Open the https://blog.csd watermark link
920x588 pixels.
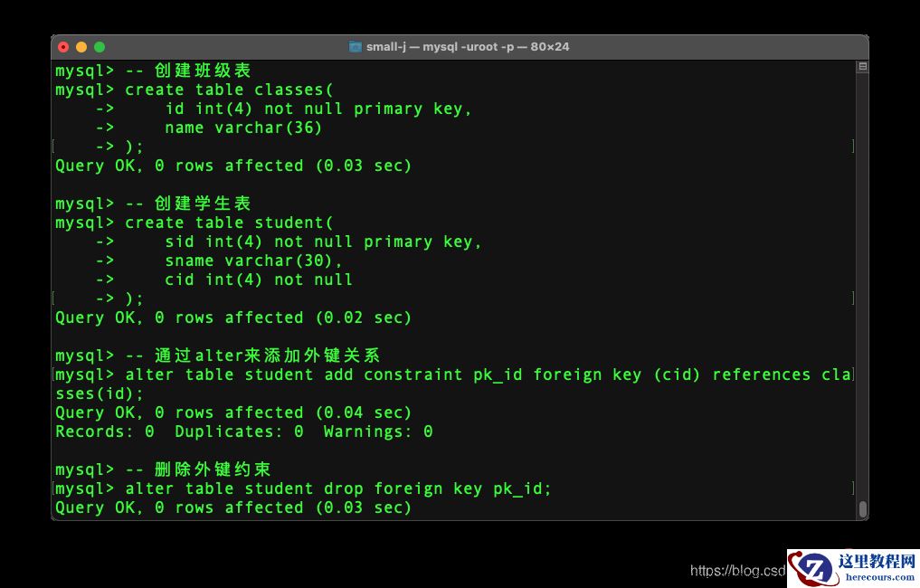[x=737, y=571]
